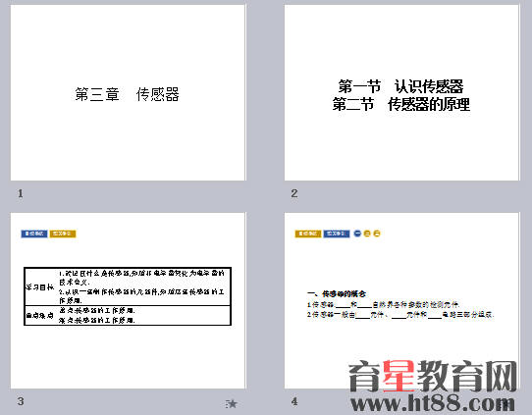The width and height of the screenshot is (532, 415).
Task: Click slide number 4 label
Action: (x=294, y=401)
